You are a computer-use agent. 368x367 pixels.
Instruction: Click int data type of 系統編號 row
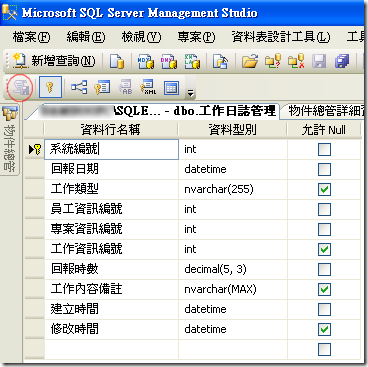click(x=233, y=149)
